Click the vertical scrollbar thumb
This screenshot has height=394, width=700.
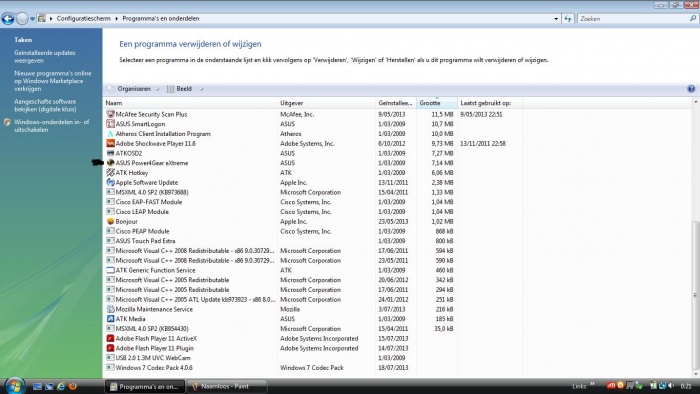(x=695, y=295)
